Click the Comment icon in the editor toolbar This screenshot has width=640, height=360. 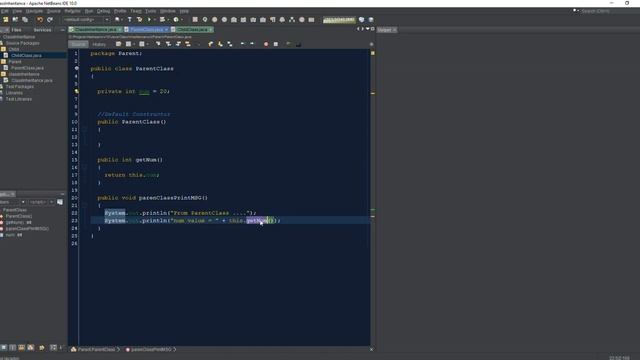pos(289,44)
